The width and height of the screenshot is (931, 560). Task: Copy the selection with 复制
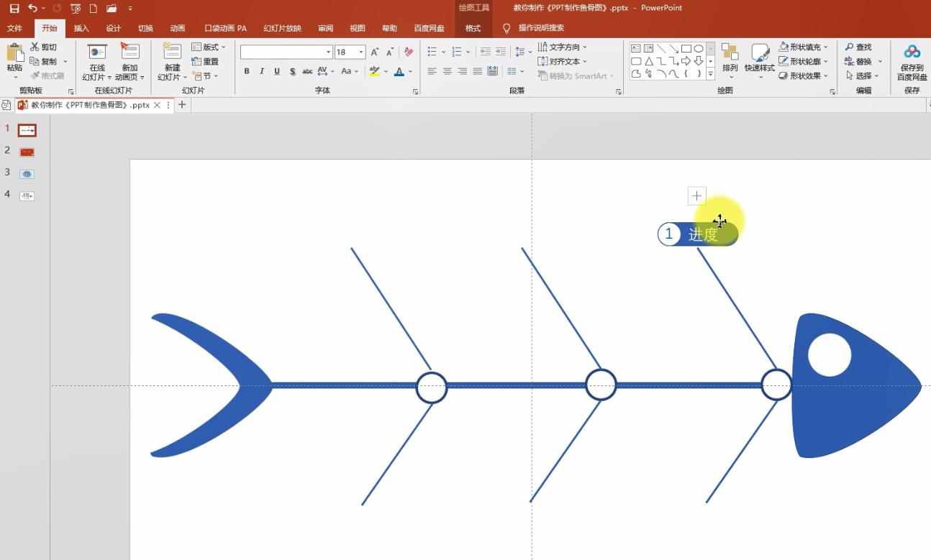pos(44,62)
